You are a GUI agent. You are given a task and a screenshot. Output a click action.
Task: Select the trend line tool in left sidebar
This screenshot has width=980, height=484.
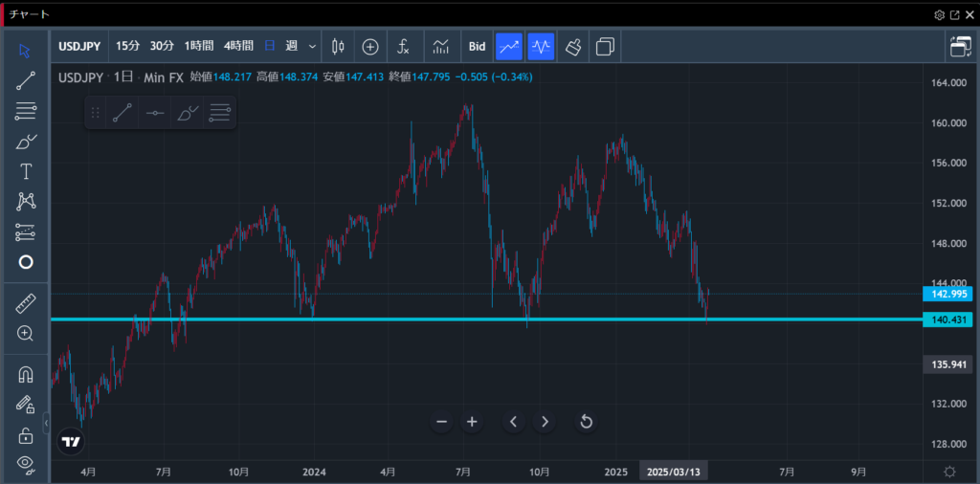(x=25, y=80)
